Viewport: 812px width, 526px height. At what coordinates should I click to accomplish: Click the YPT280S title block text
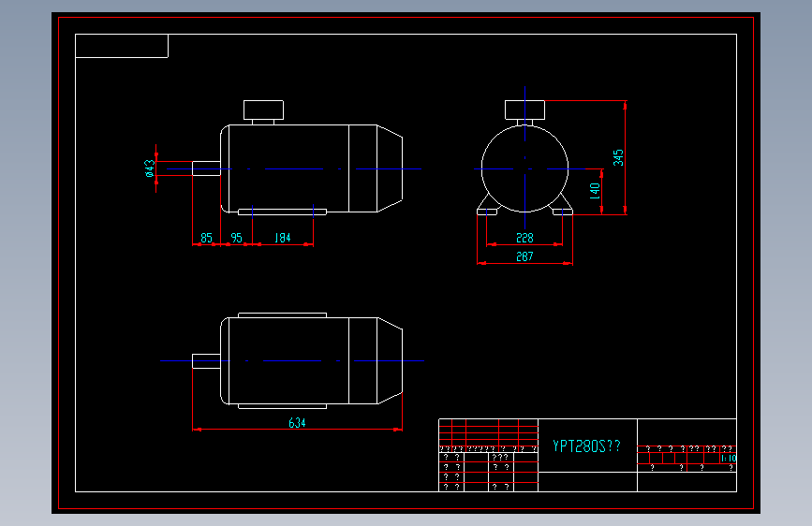tap(586, 446)
